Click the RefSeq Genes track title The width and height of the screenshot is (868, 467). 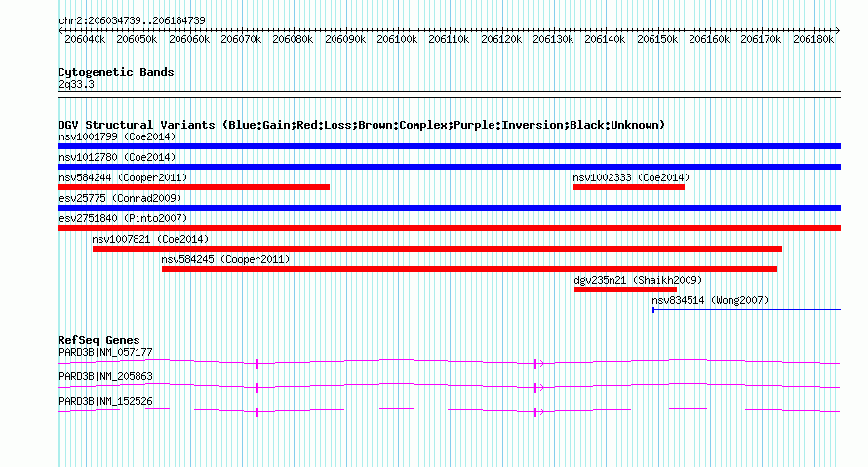(x=99, y=340)
